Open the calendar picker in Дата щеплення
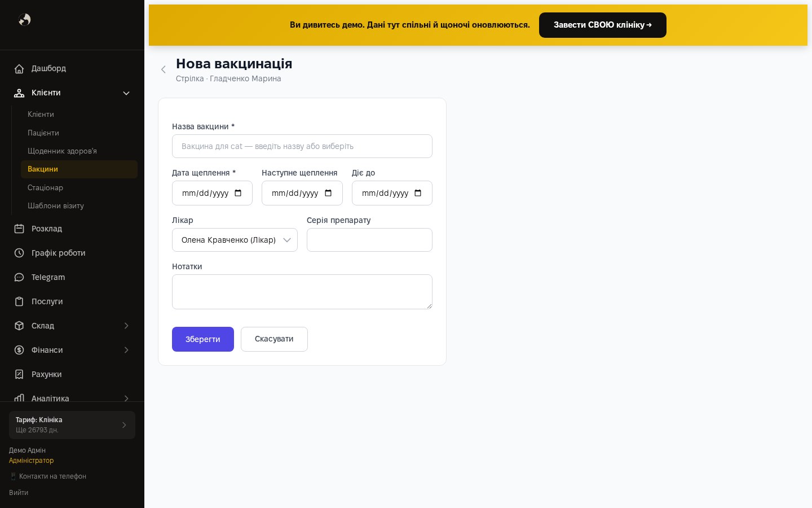Image resolution: width=812 pixels, height=508 pixels. point(238,193)
